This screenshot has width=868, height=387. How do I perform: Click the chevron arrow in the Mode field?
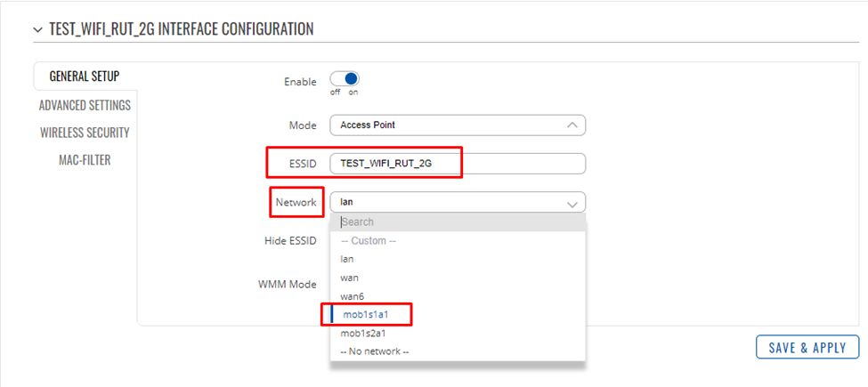point(572,125)
